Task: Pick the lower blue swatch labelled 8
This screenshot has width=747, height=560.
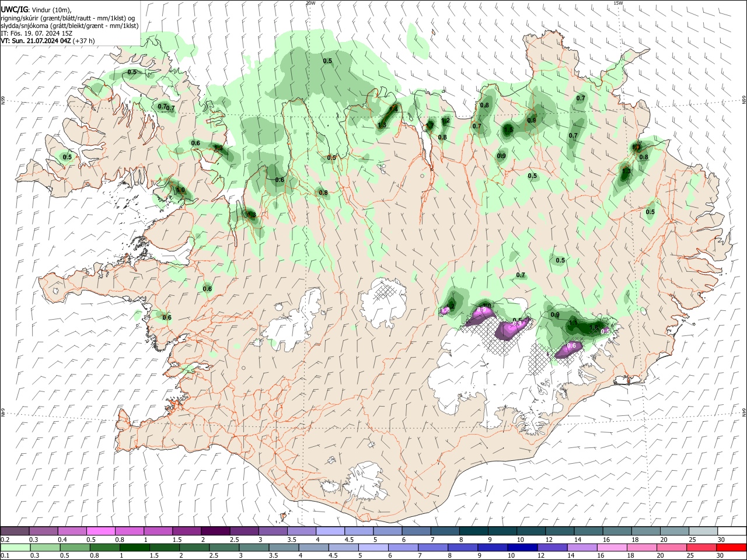Action: pos(462,548)
